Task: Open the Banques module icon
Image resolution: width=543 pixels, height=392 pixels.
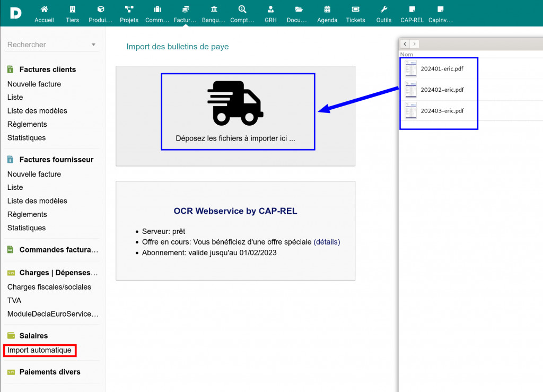Action: pos(214,10)
